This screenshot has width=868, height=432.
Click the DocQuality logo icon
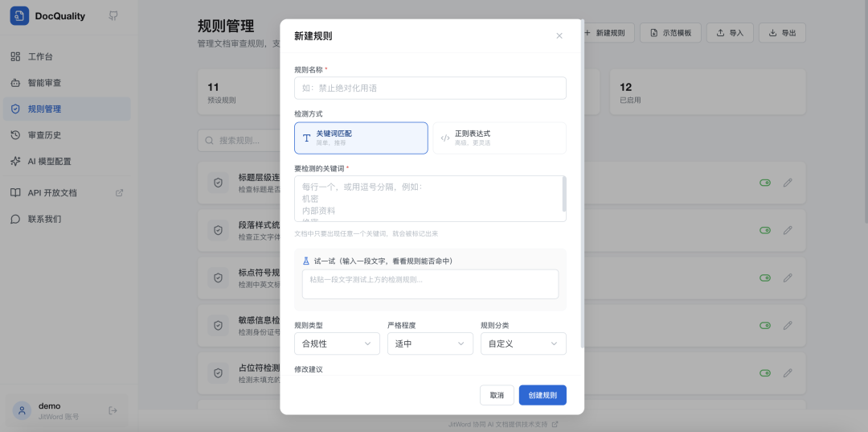pyautogui.click(x=19, y=15)
